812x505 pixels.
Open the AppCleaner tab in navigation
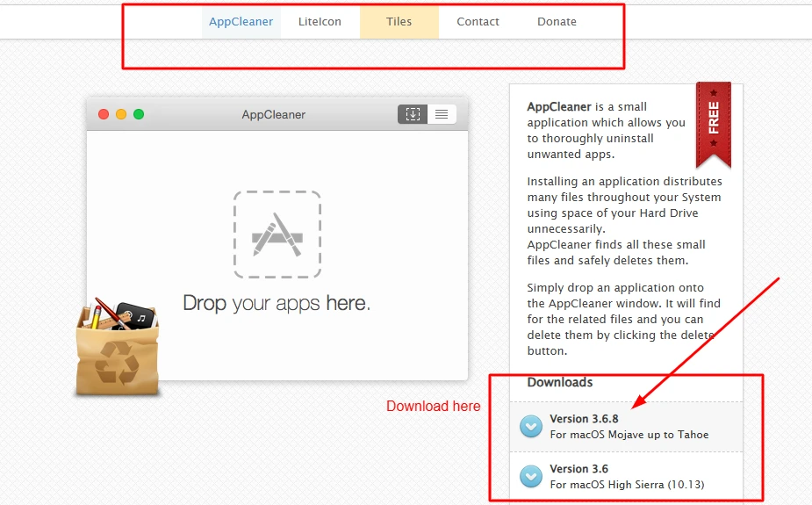[241, 21]
